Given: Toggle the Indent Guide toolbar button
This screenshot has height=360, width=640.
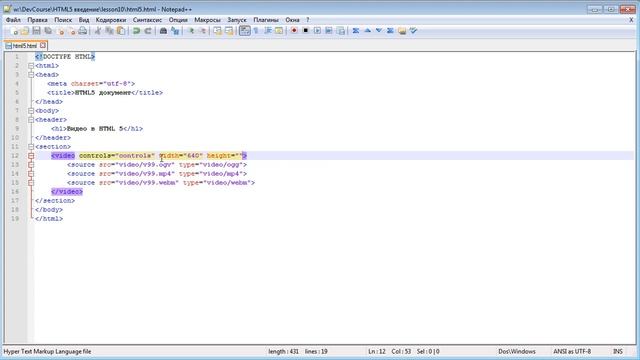Looking at the screenshot, I should [x=268, y=31].
